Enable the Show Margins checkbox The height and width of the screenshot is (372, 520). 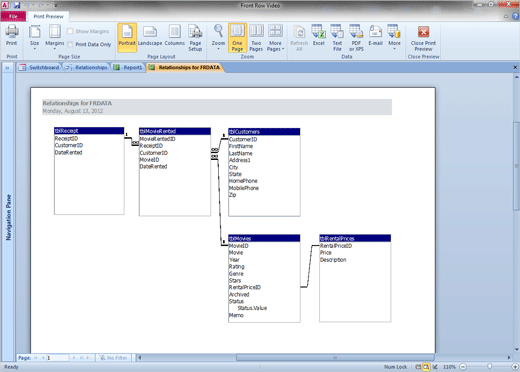pos(70,31)
